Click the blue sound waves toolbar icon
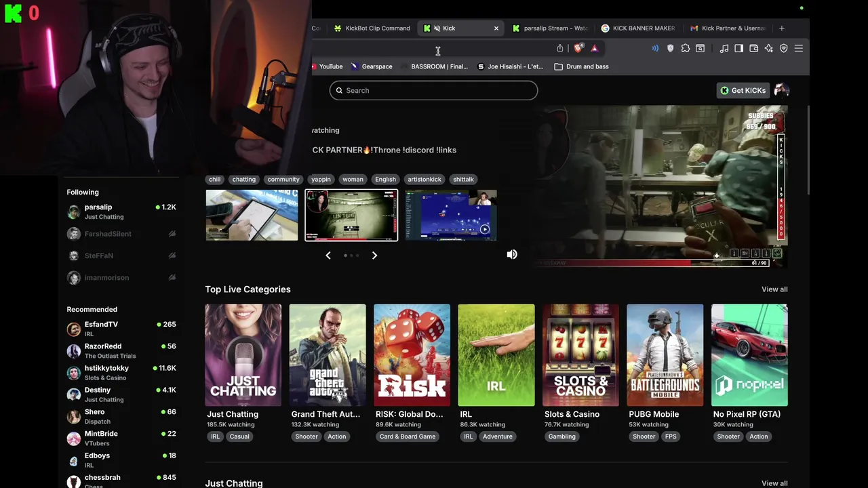Image resolution: width=868 pixels, height=488 pixels. pyautogui.click(x=655, y=48)
